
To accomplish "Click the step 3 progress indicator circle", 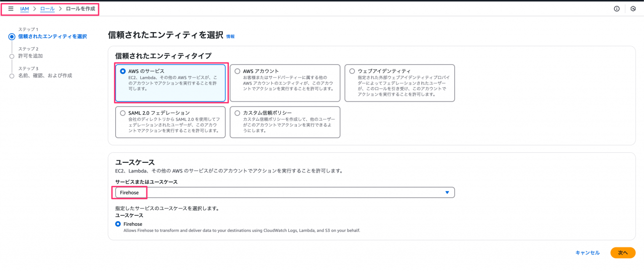I will point(12,75).
